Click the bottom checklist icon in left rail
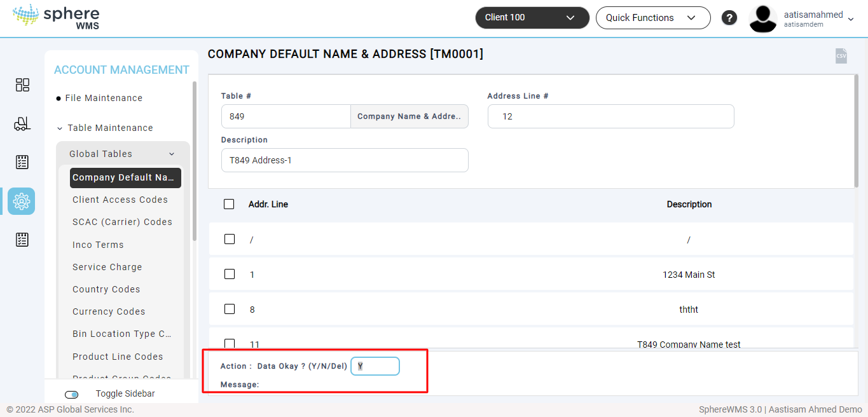 click(22, 240)
